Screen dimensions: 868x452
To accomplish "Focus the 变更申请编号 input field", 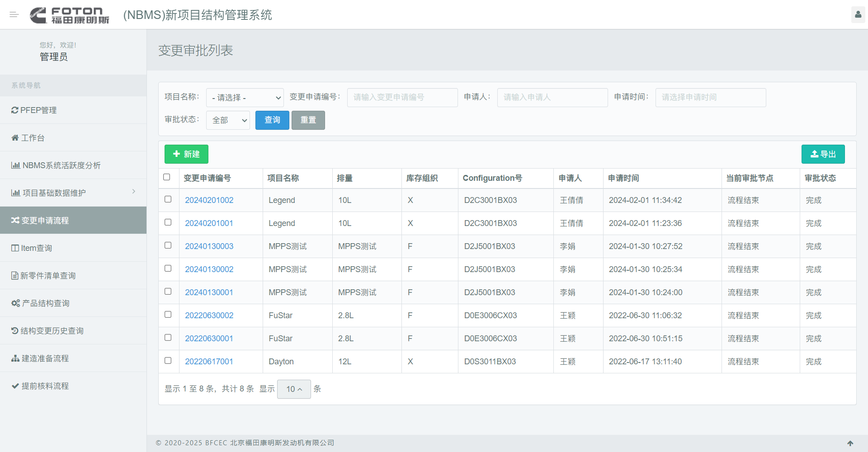I will pos(402,98).
